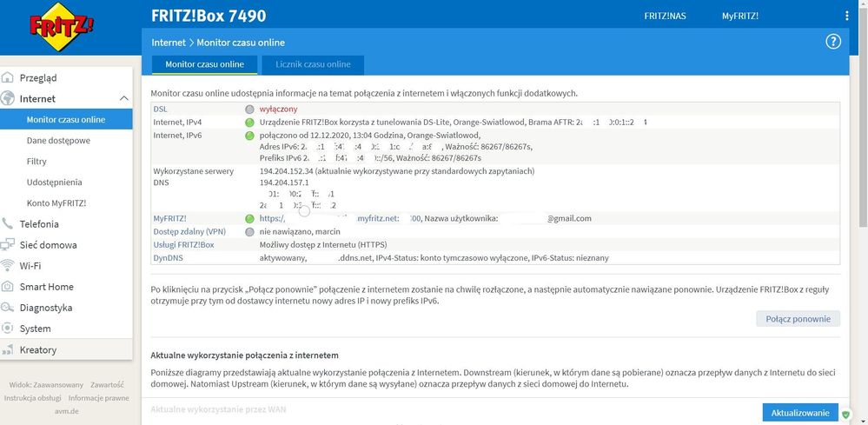Click Widok: Zaawansowany footer link

pyautogui.click(x=46, y=385)
